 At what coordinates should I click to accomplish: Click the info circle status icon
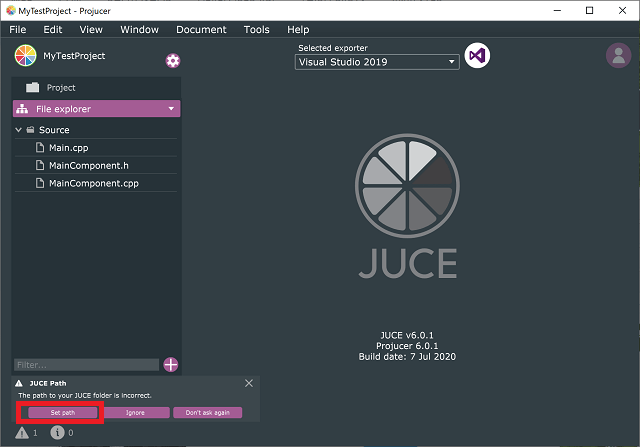[58, 433]
